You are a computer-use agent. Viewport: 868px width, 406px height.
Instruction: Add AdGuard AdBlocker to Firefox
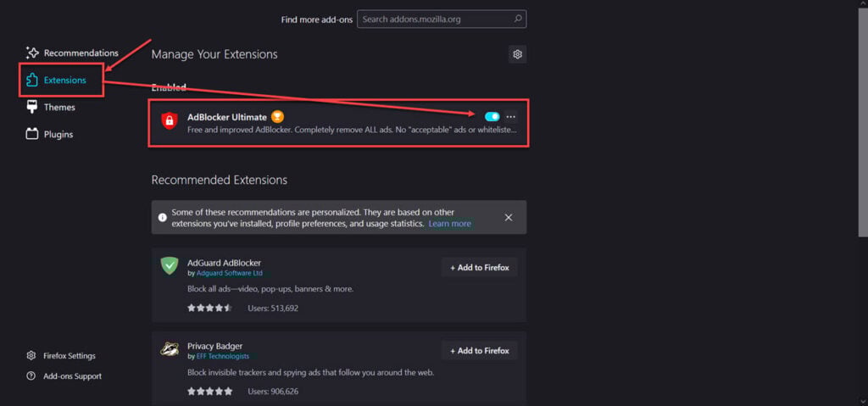pyautogui.click(x=480, y=268)
